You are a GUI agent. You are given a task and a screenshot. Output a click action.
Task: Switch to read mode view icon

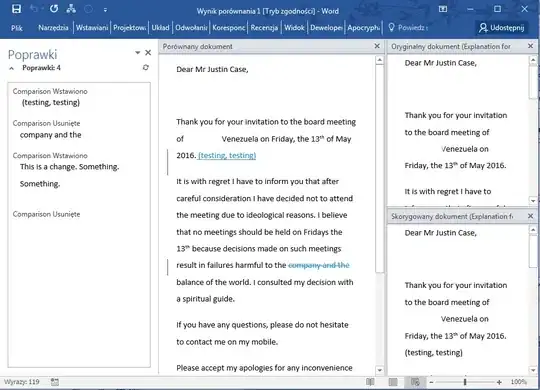pos(370,382)
